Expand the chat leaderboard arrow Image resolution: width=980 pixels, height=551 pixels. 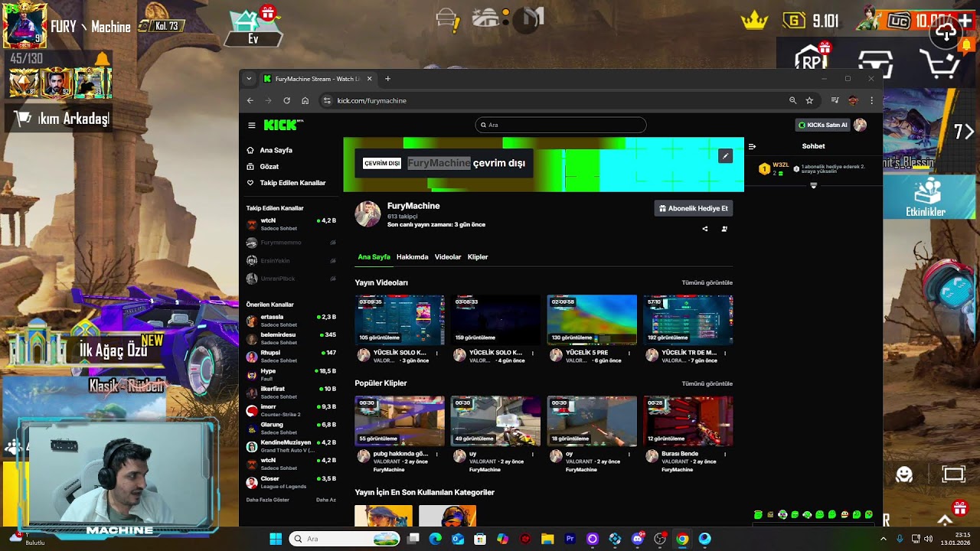[813, 186]
